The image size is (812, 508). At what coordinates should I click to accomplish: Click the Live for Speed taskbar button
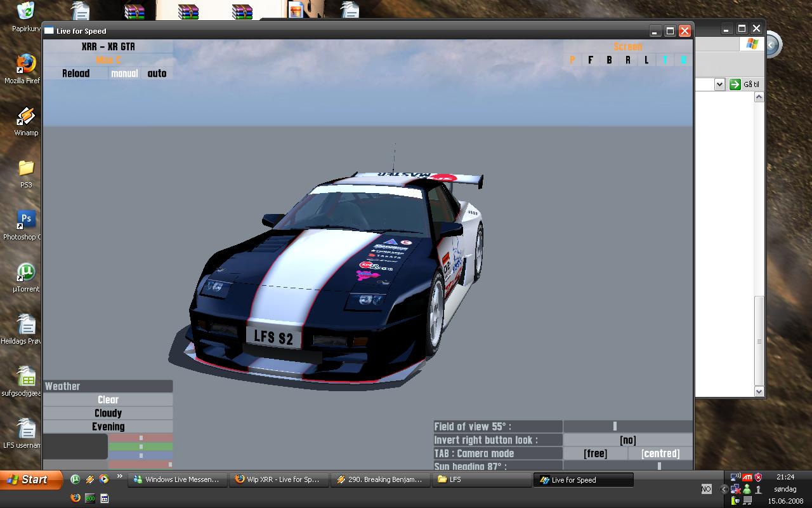click(584, 480)
